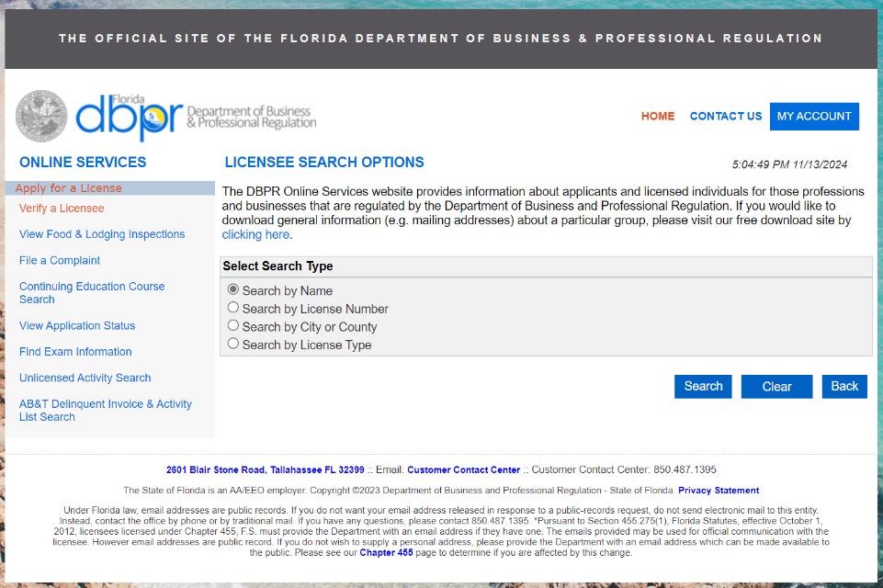This screenshot has width=883, height=588.
Task: Open AB&T Delinquent Invoice & Activity List Search
Action: pyautogui.click(x=106, y=411)
